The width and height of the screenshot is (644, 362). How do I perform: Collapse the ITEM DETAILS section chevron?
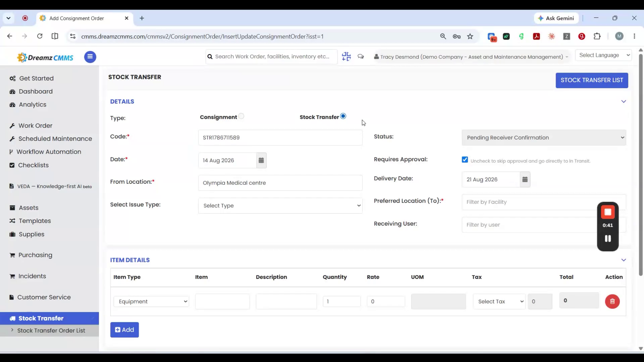click(624, 260)
